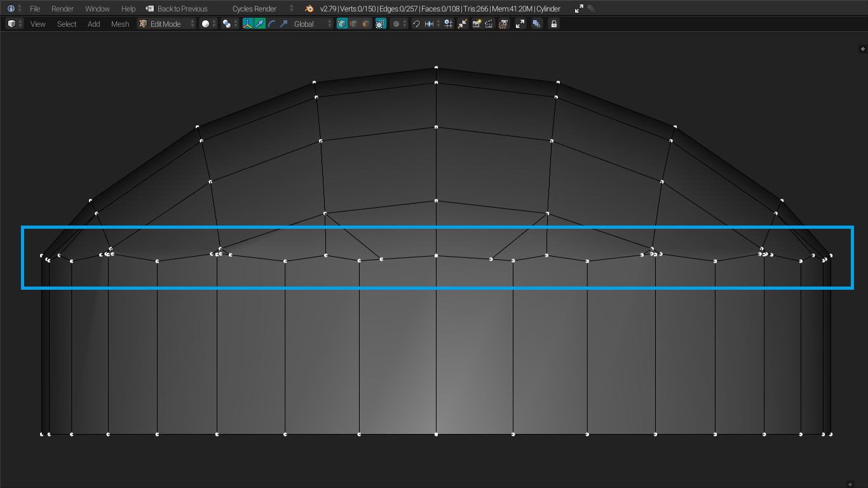Click the Tris:266 statistic

pyautogui.click(x=475, y=9)
